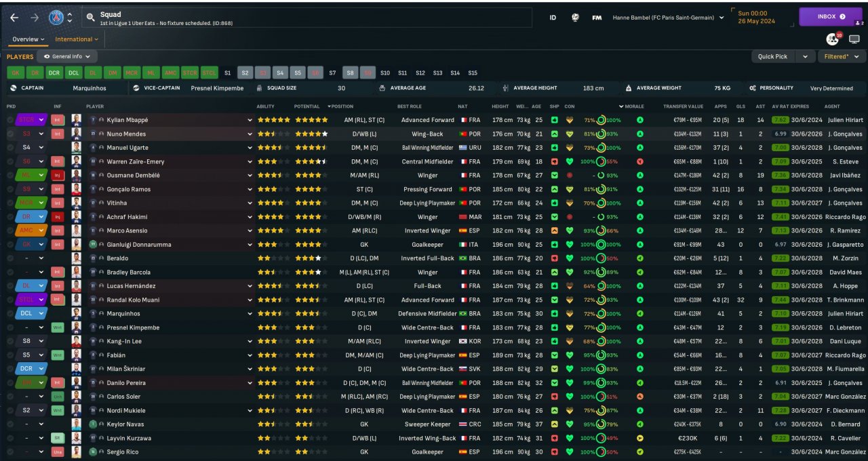This screenshot has width=868, height=461.
Task: Open the International tab menu
Action: point(77,39)
